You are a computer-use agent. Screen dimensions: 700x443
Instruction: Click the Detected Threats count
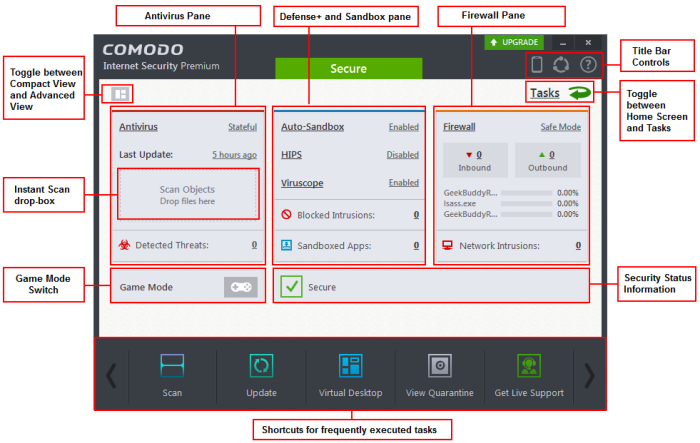tap(254, 245)
